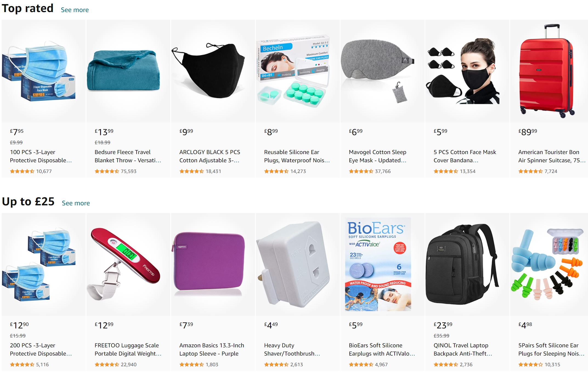Screen dimensions: 588x372
Task: Click the £89.99 price of American Tourister suitcase
Action: (x=528, y=132)
